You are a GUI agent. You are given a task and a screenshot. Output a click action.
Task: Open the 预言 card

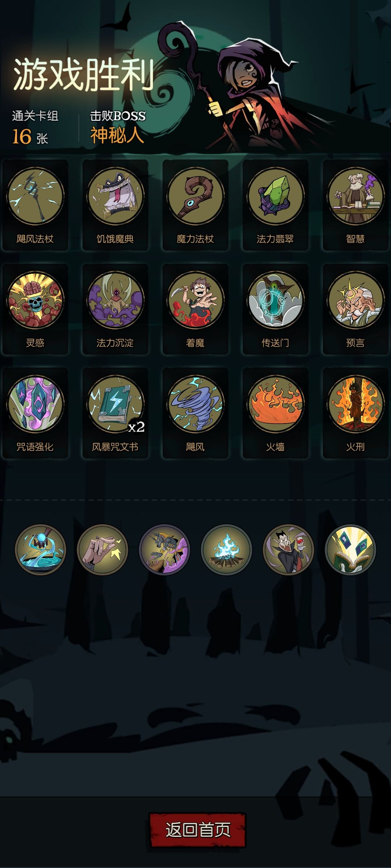click(x=355, y=309)
